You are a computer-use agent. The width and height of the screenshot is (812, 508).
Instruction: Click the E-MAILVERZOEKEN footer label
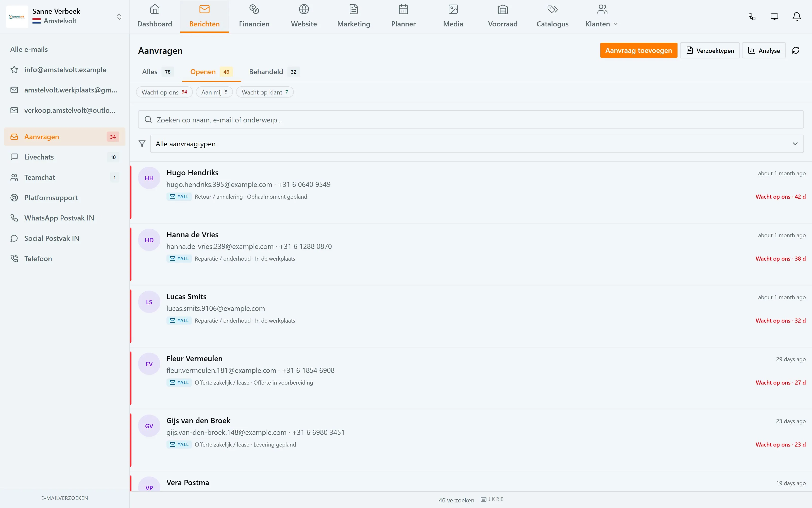coord(65,498)
